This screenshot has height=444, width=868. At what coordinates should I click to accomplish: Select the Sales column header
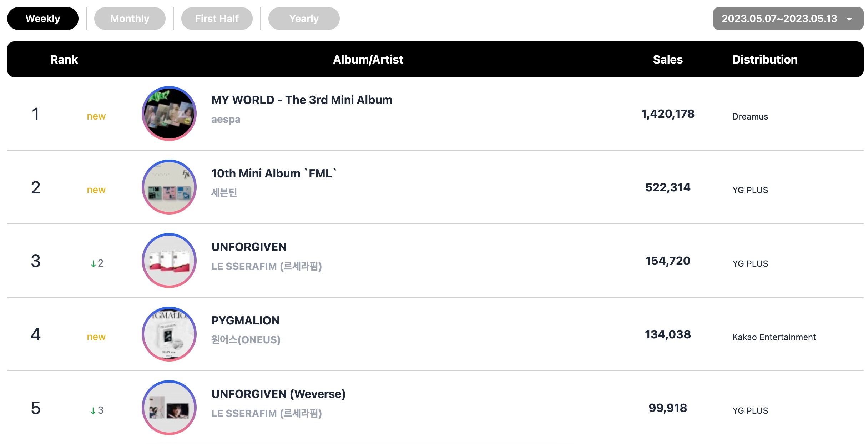[668, 59]
